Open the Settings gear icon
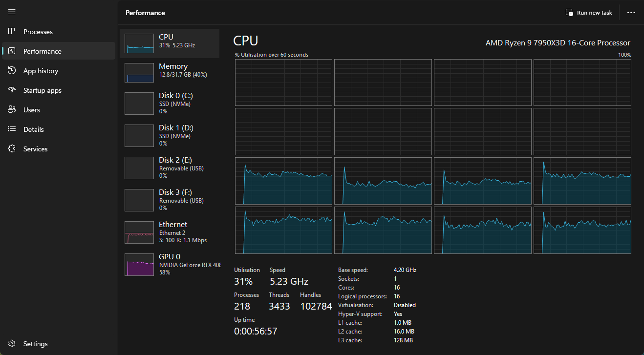The height and width of the screenshot is (355, 644). pyautogui.click(x=12, y=344)
